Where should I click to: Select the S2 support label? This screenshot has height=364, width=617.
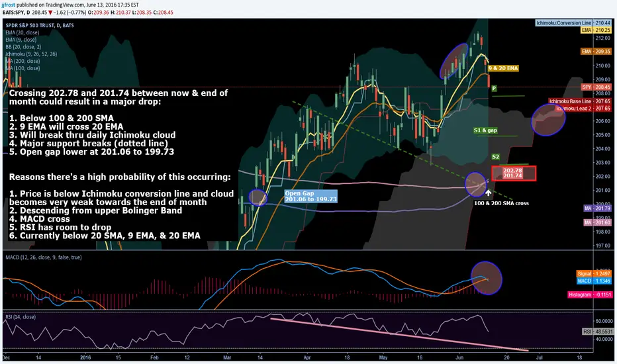(x=495, y=157)
